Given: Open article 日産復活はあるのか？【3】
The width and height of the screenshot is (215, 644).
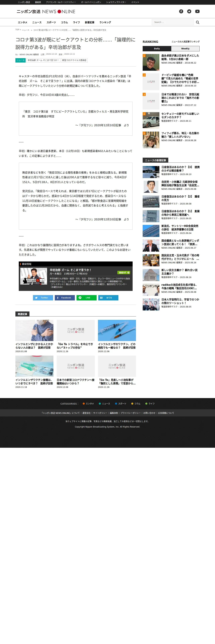Looking at the screenshot, I should [x=181, y=169].
